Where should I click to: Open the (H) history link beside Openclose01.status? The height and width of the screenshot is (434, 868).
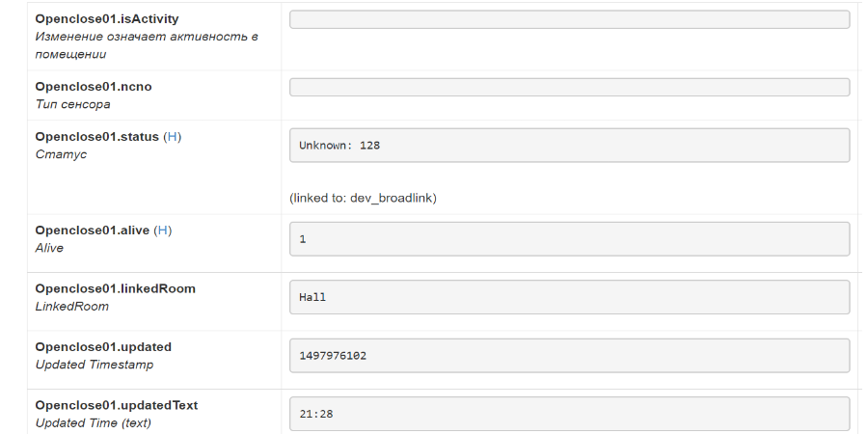coord(172,136)
